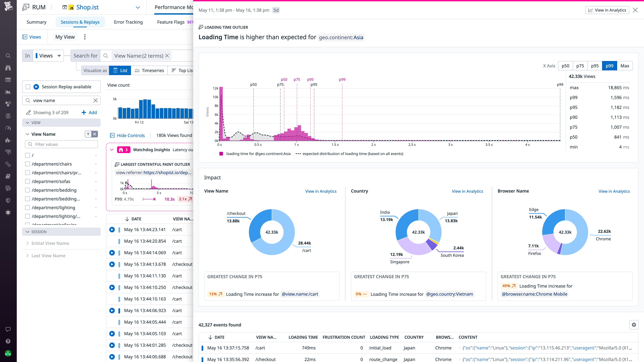Screen dimensions: 644x362
Task: Open the help question mark icon at sidebar bottom
Action: tap(8, 341)
